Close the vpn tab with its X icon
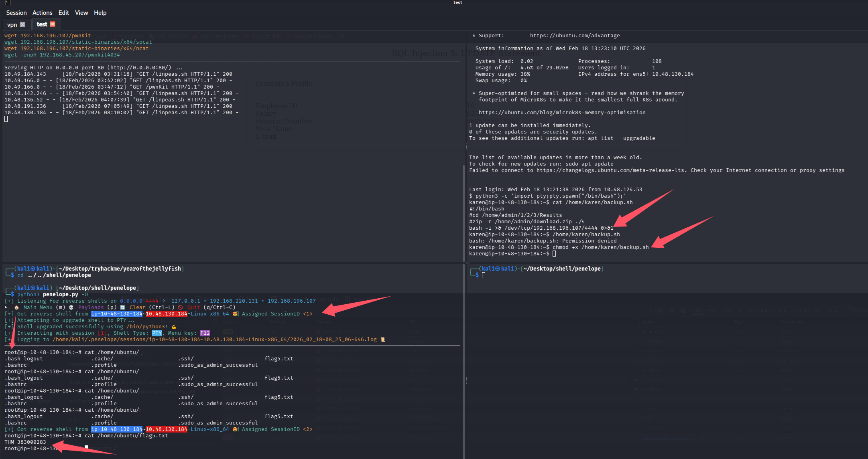The image size is (868, 459). tap(22, 24)
